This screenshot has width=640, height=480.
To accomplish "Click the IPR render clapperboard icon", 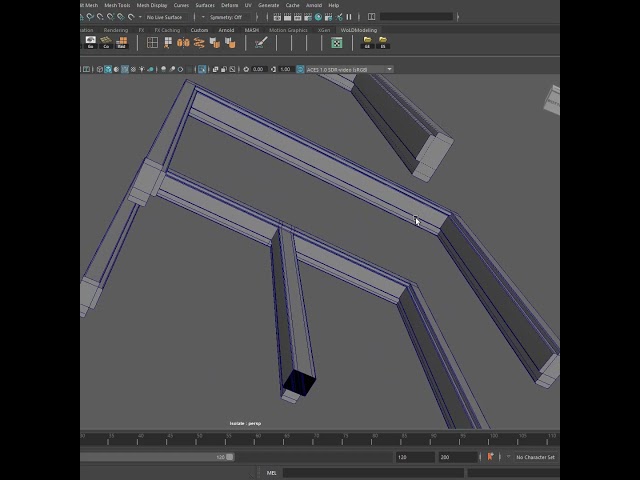I will tap(298, 17).
